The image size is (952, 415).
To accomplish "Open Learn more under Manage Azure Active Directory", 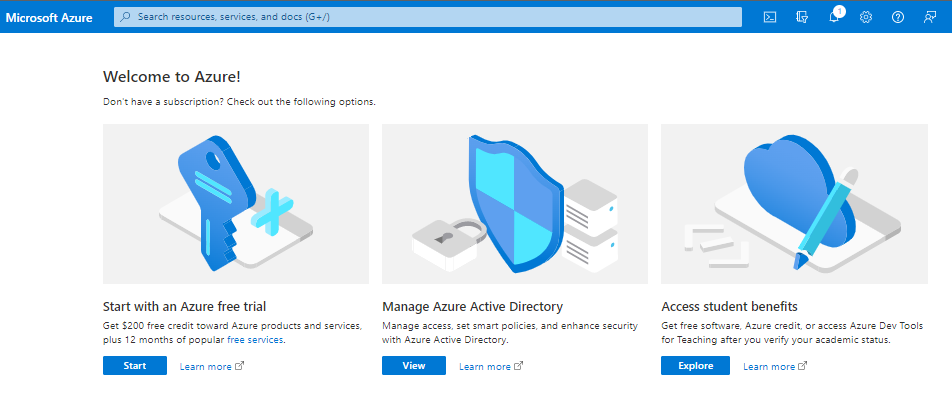I will coord(484,366).
